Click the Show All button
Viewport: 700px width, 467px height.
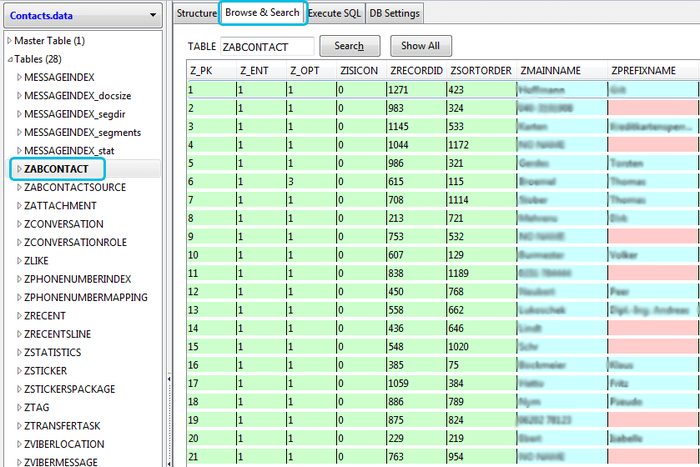(421, 46)
